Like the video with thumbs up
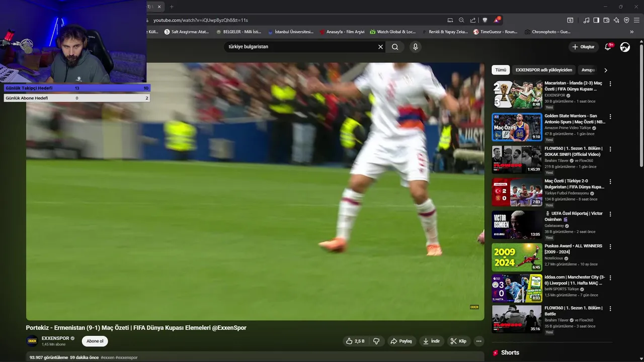Image resolution: width=644 pixels, height=362 pixels. pos(355,341)
